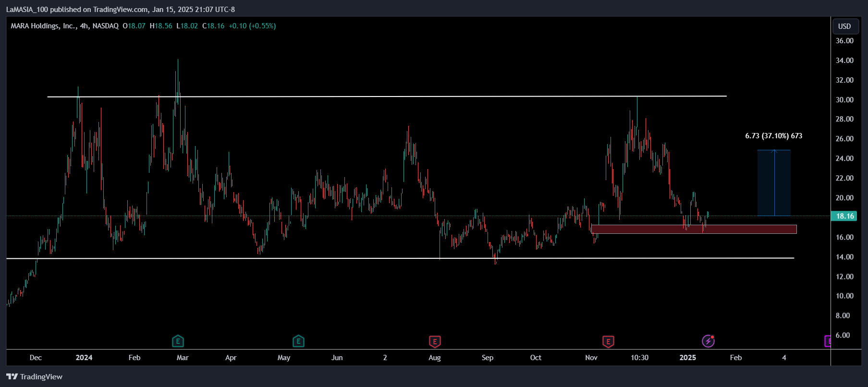Image resolution: width=868 pixels, height=387 pixels.
Task: Click the 24.00 price axis label
Action: (844, 158)
